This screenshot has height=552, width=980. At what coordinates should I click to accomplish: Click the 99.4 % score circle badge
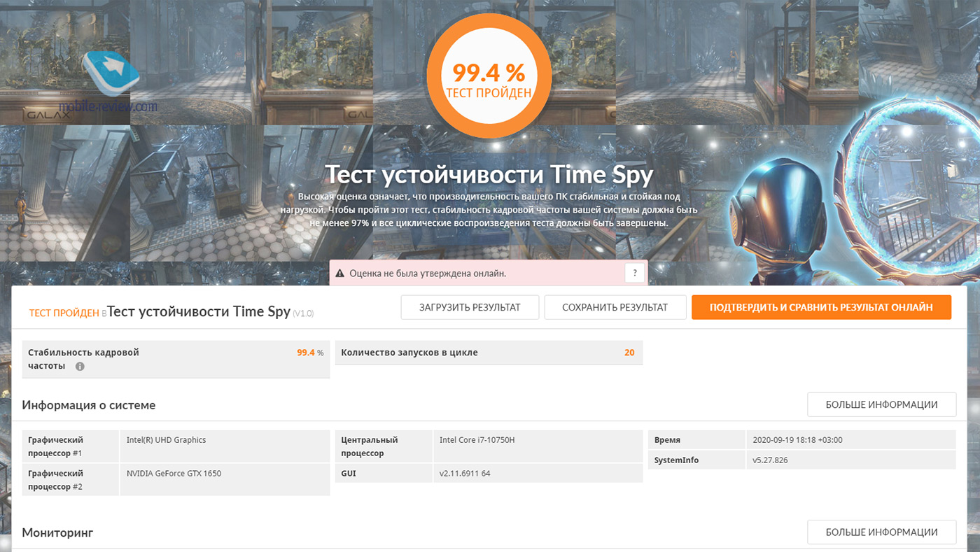(x=489, y=77)
